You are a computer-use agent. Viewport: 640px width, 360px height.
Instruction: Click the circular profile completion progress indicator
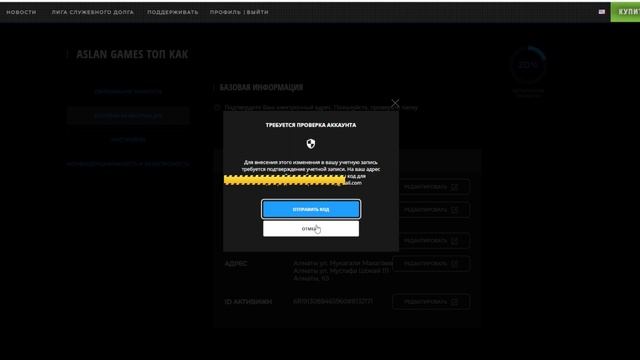pos(528,65)
